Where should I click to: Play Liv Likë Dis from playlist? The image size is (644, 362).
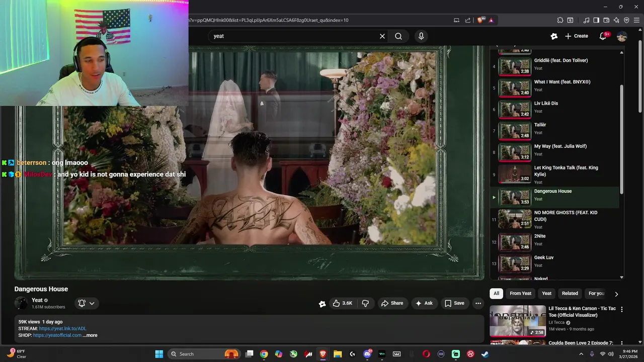pyautogui.click(x=556, y=109)
